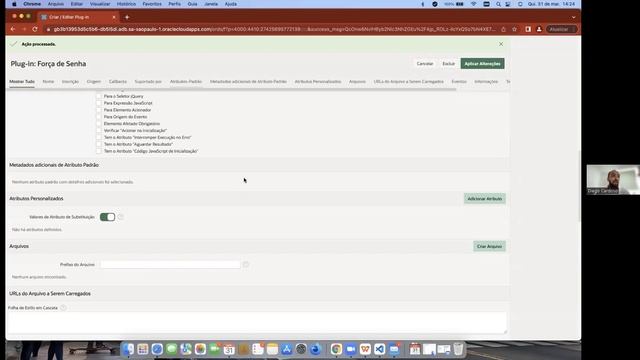Check 'Para Origem do Evento' checkbox
Screen dimensions: 640x360
(98, 117)
